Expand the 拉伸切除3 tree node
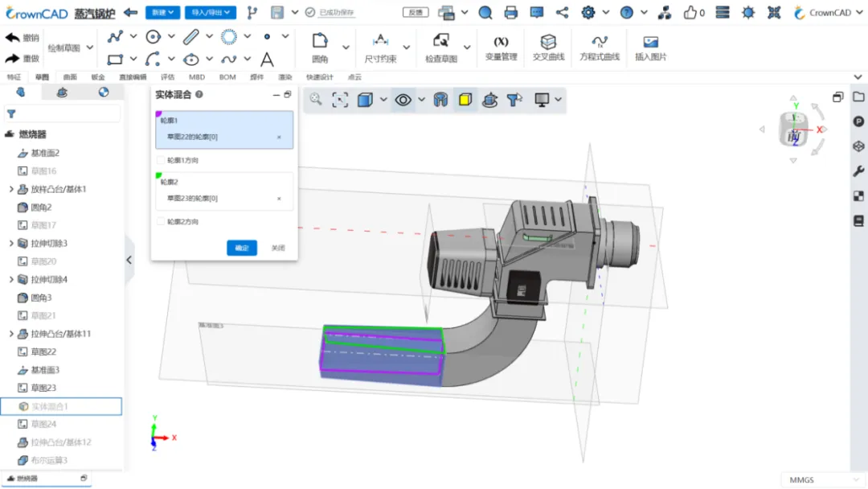Viewport: 868px width, 489px height. pos(11,243)
